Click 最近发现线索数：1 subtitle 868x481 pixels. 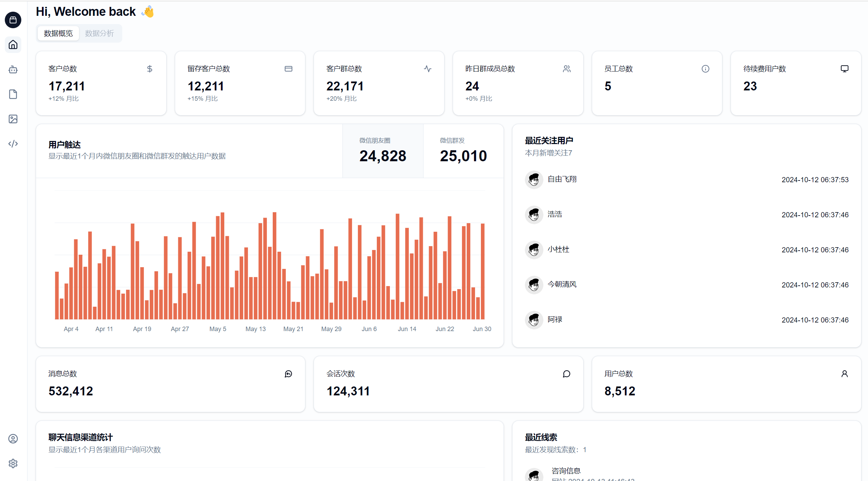[556, 450]
